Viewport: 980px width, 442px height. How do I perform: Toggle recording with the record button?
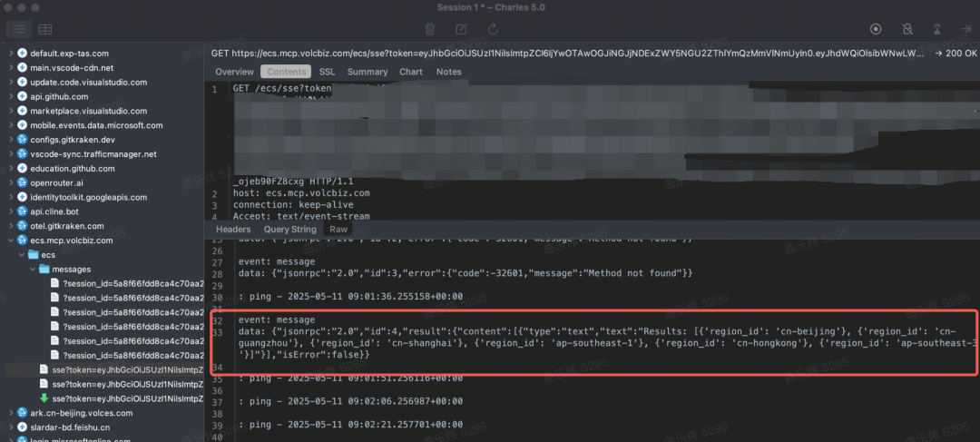pyautogui.click(x=876, y=29)
